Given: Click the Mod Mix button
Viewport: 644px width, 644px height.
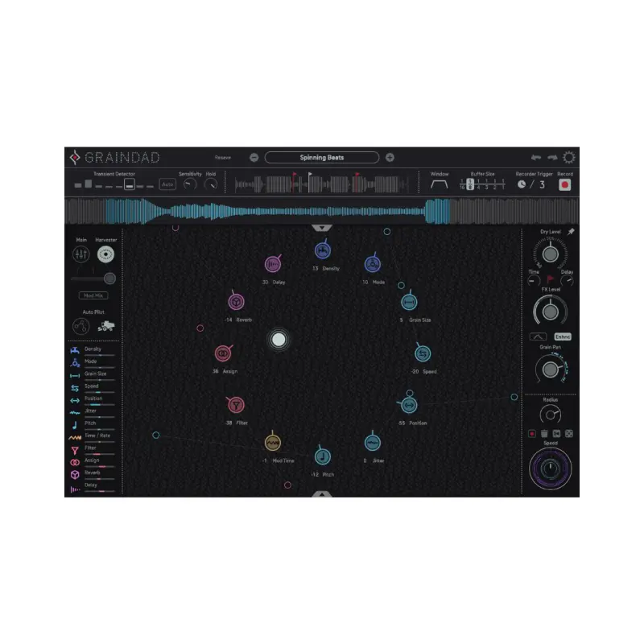Looking at the screenshot, I should tap(93, 295).
